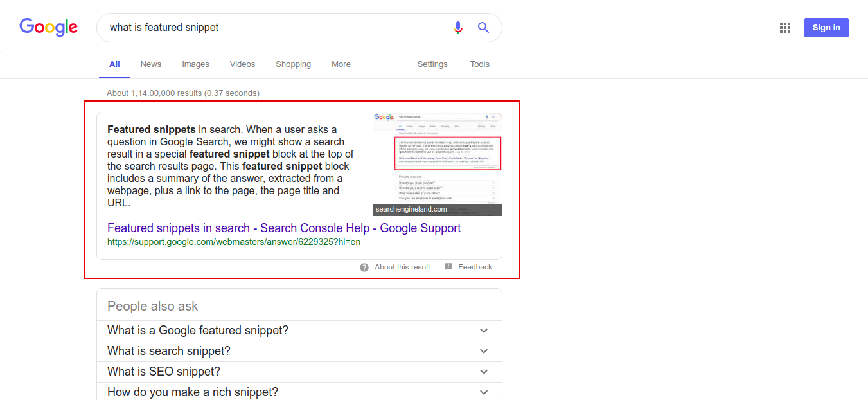
Task: Expand 'What is search snippet?' question
Action: click(299, 351)
